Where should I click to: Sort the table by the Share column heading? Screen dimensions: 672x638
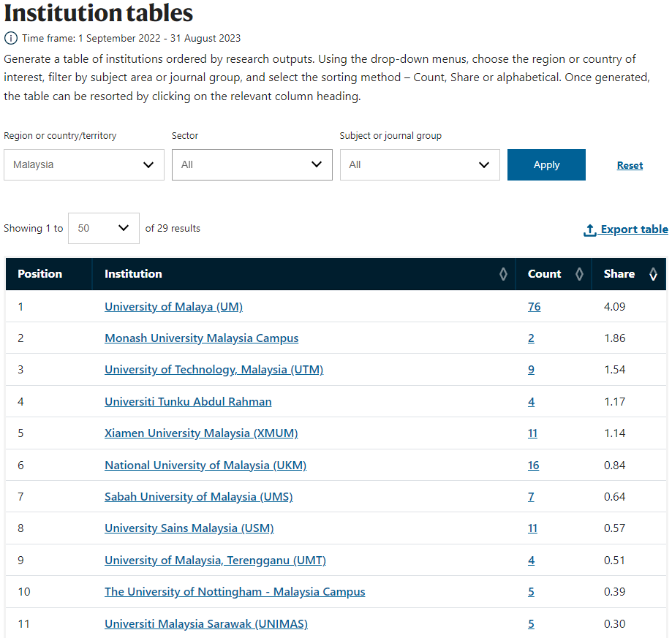619,274
